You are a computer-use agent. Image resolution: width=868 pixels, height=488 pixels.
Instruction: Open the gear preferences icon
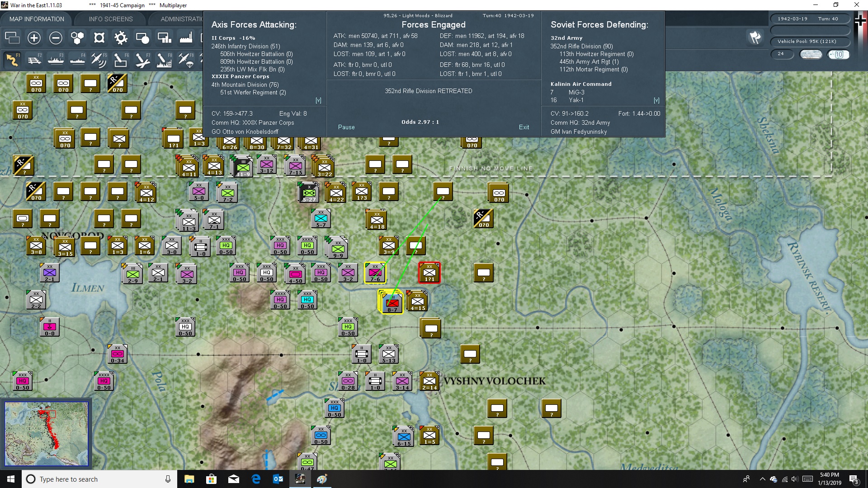[x=121, y=38]
